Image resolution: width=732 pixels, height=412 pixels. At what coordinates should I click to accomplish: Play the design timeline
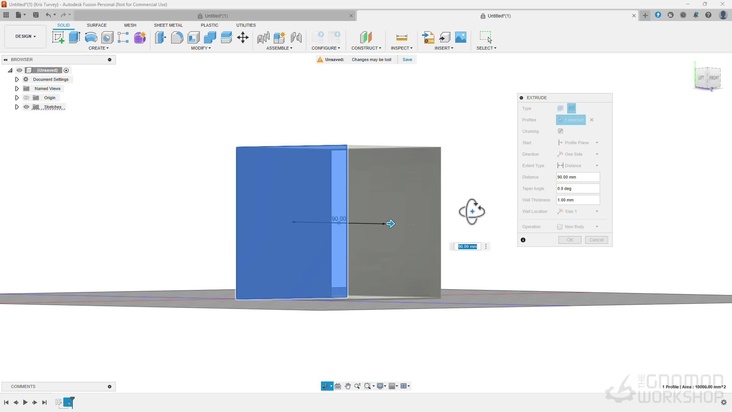point(25,402)
